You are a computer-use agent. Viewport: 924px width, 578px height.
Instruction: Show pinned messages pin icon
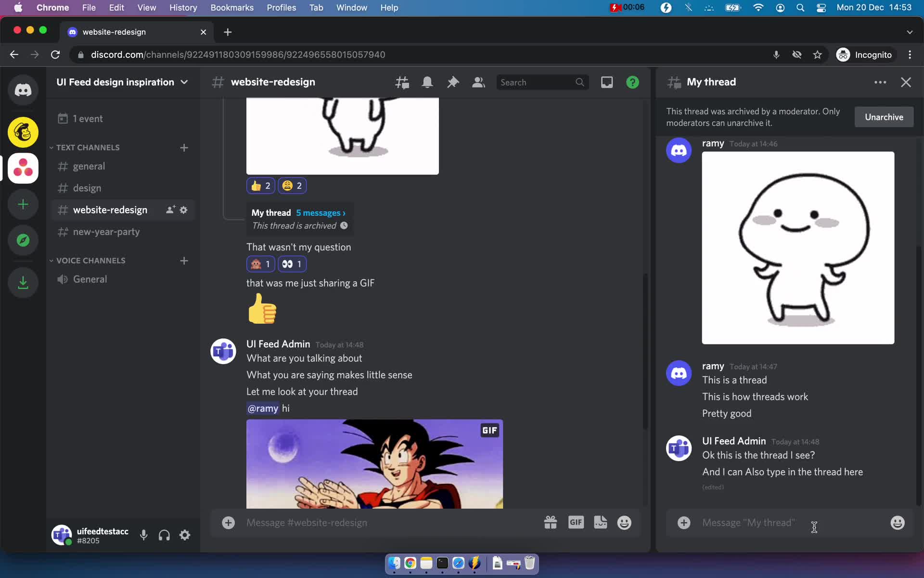click(x=453, y=82)
